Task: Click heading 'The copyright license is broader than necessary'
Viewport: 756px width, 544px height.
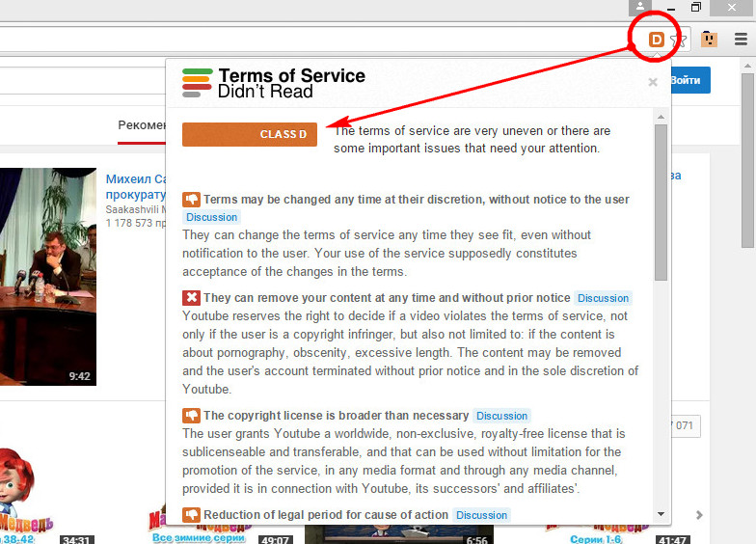Action: point(336,415)
